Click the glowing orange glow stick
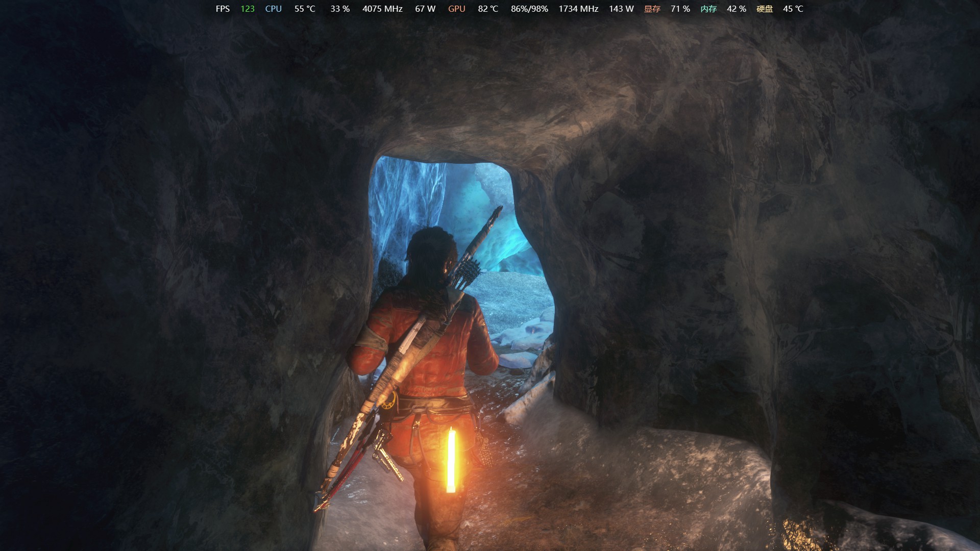This screenshot has height=551, width=980. point(451,461)
